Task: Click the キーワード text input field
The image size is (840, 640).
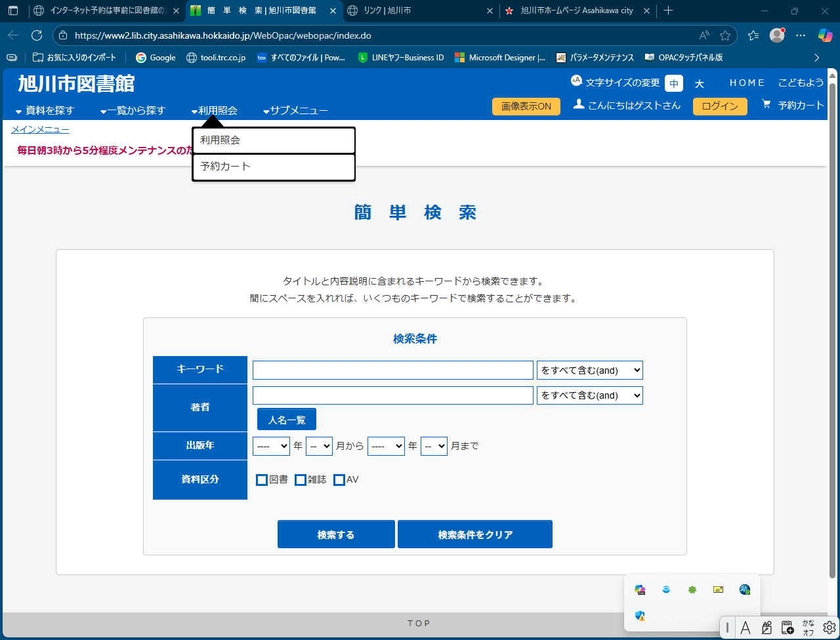Action: pyautogui.click(x=392, y=370)
